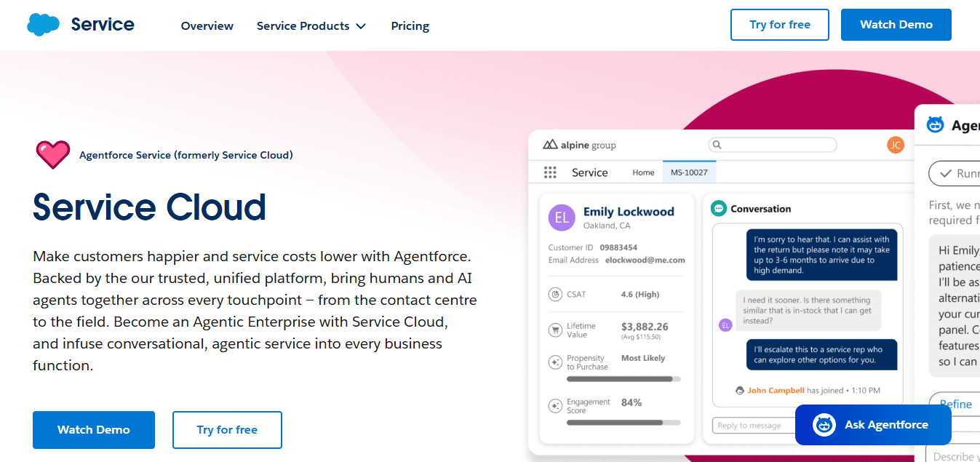Switch to the Home tab
Screen dimensions: 980x462
tap(643, 172)
